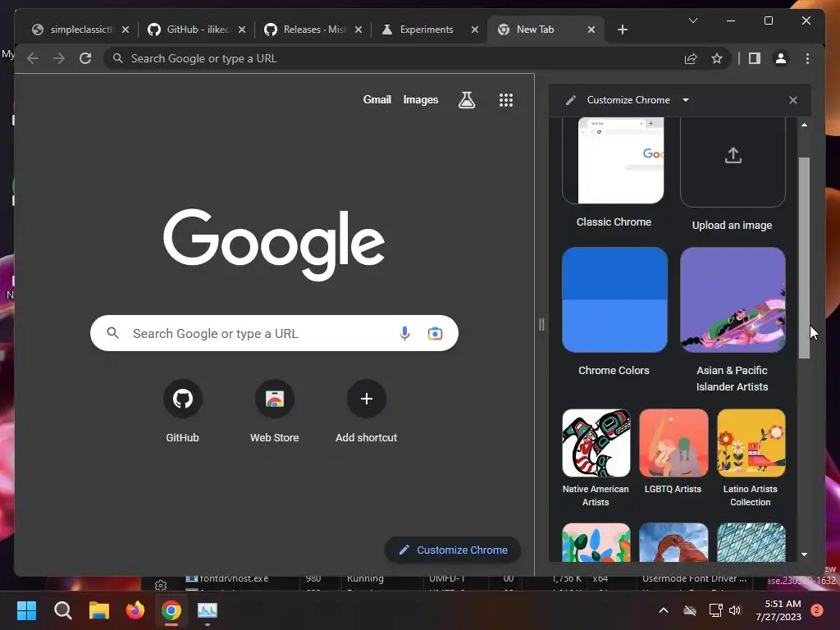Screen dimensions: 840x630
Task: Open LGBTQ Artists collection
Action: [673, 452]
